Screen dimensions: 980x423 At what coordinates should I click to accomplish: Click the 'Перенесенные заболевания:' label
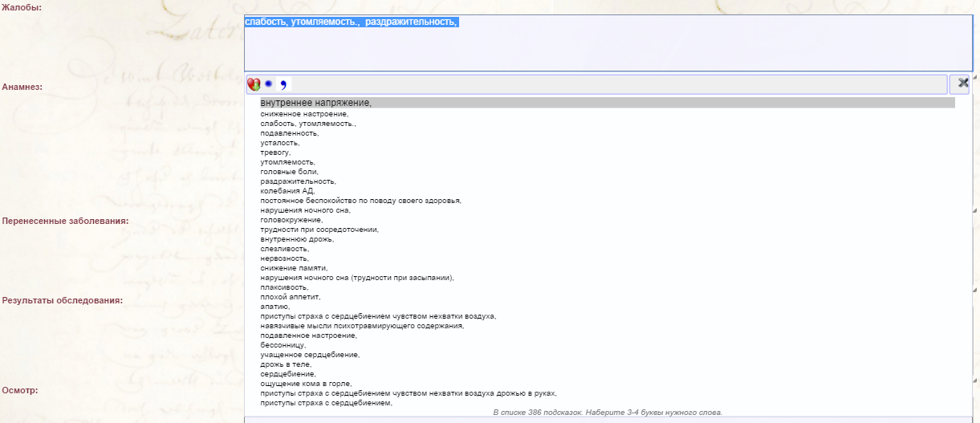click(66, 220)
